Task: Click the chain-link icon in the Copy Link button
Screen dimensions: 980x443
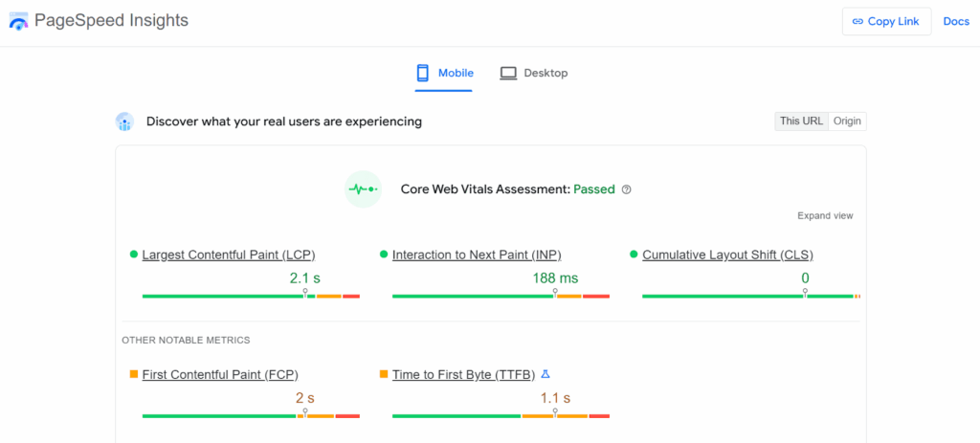Action: 857,21
